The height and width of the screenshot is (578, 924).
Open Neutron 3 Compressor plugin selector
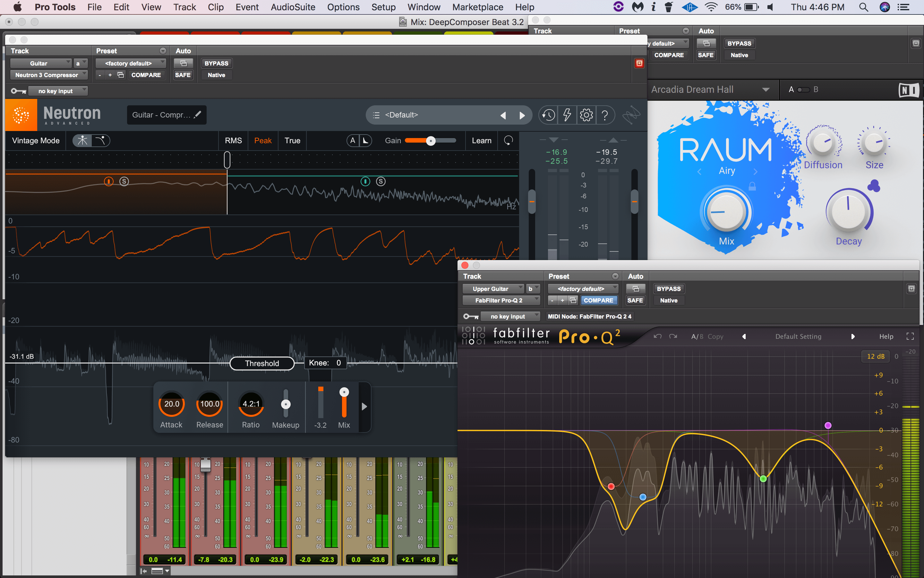[x=49, y=75]
